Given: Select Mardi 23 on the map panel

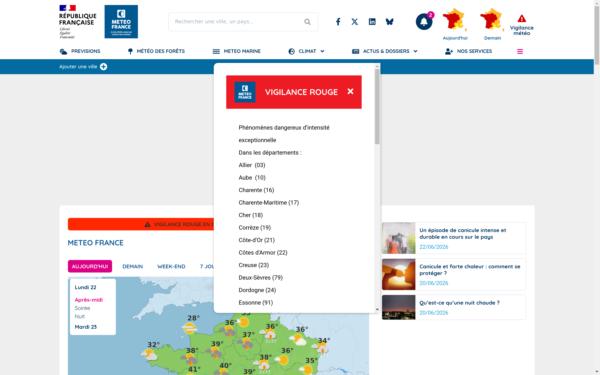Looking at the screenshot, I should [x=86, y=327].
